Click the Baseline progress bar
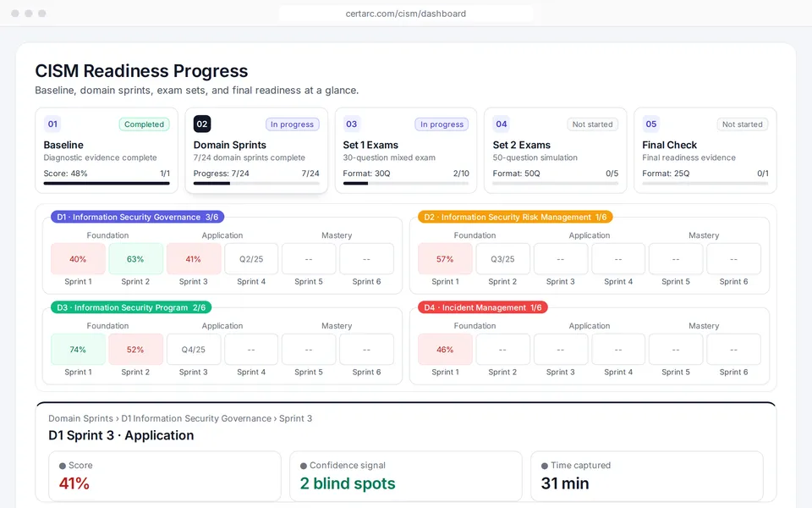Viewport: 812px width, 508px height. click(107, 183)
